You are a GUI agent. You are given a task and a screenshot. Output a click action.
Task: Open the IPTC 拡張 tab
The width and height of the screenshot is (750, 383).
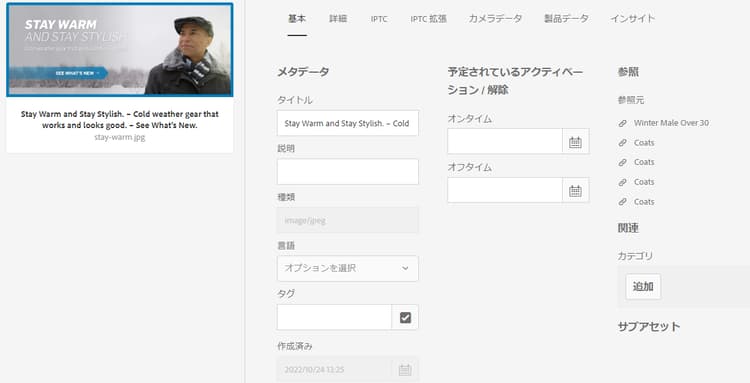[x=429, y=19]
